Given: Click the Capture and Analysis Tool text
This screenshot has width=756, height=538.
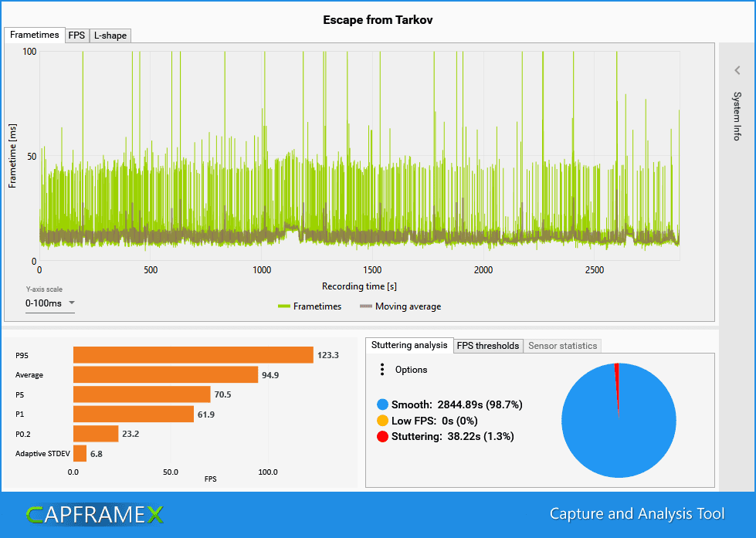Looking at the screenshot, I should coord(637,514).
